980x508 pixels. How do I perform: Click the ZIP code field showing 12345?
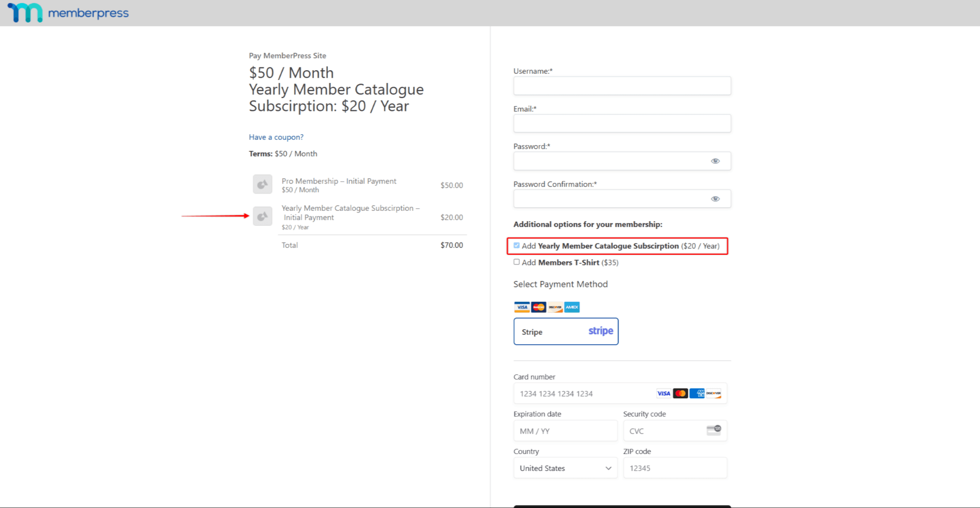point(675,467)
